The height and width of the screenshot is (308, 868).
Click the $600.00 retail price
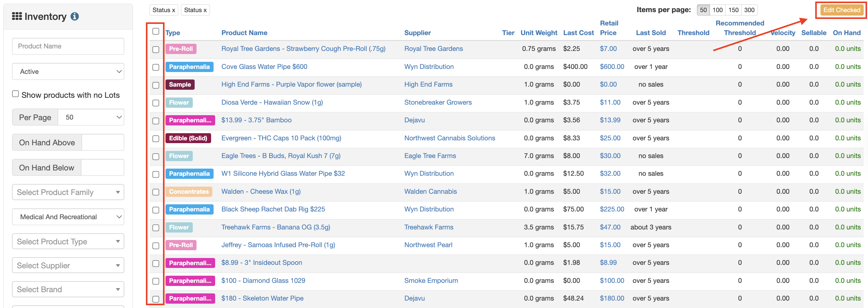[x=612, y=66]
